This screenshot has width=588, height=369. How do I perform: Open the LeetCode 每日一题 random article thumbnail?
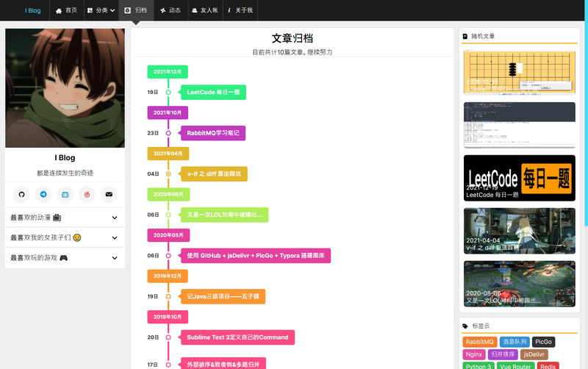(520, 178)
